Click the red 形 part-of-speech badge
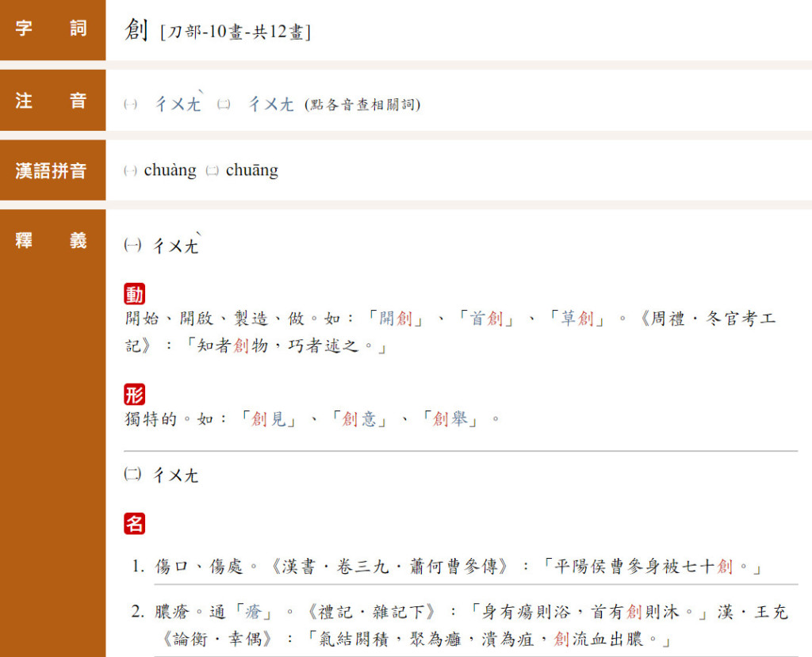Viewport: 812px width, 657px height. 135,395
